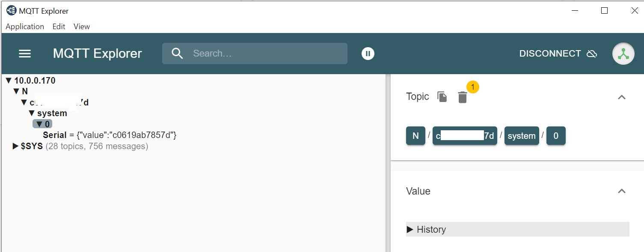
Task: Click the green connection status icon
Action: coord(623,53)
